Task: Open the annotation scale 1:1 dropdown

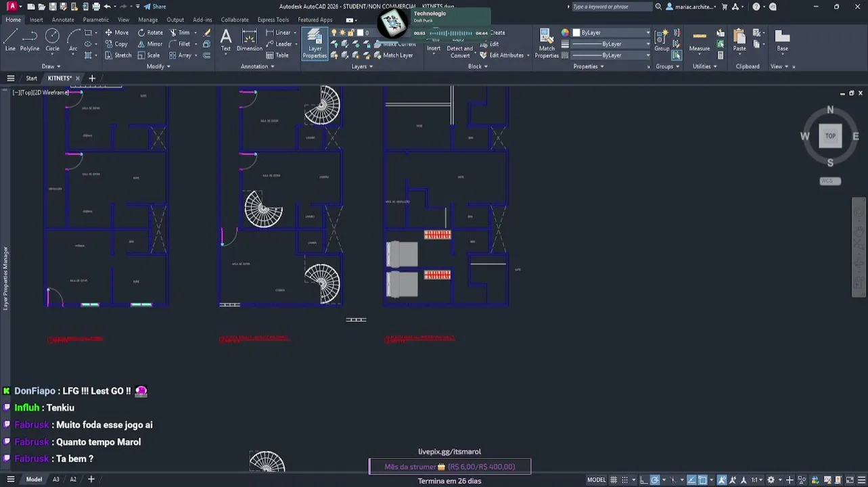Action: (757, 480)
